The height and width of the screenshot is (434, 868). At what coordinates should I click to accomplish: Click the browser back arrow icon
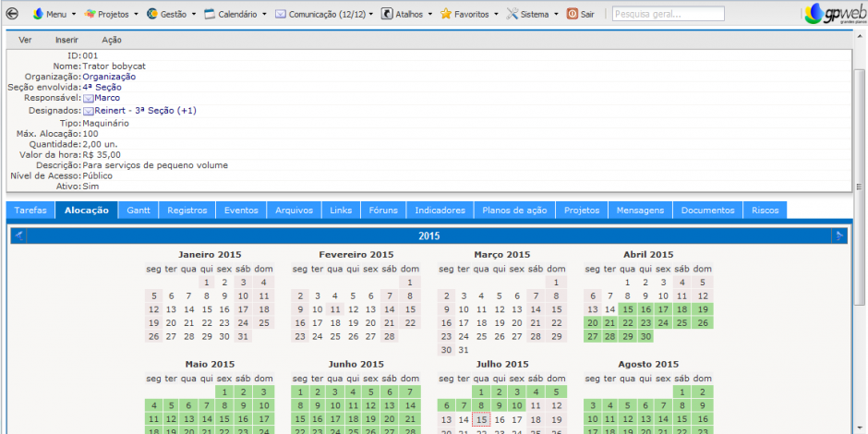coord(12,14)
